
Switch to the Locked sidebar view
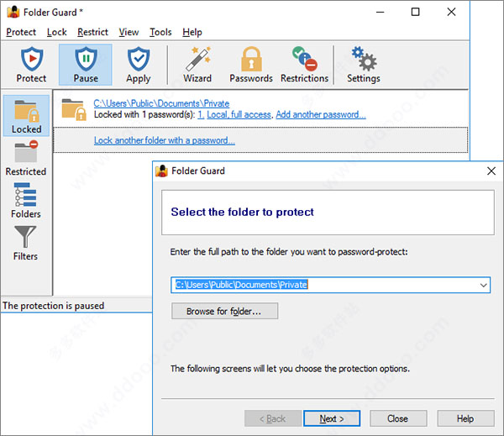[x=26, y=116]
